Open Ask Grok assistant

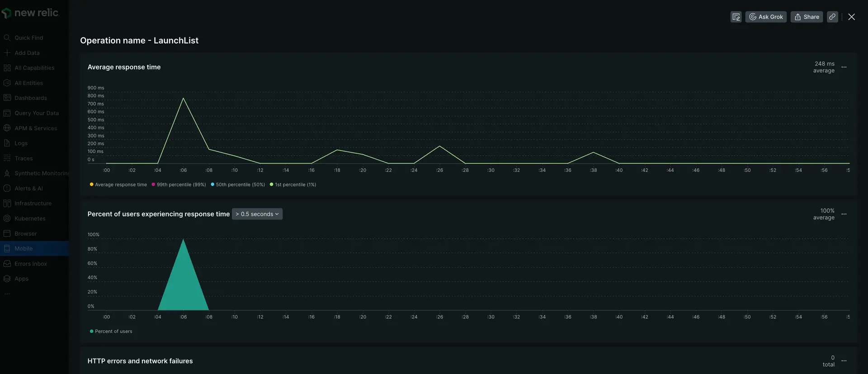tap(766, 17)
